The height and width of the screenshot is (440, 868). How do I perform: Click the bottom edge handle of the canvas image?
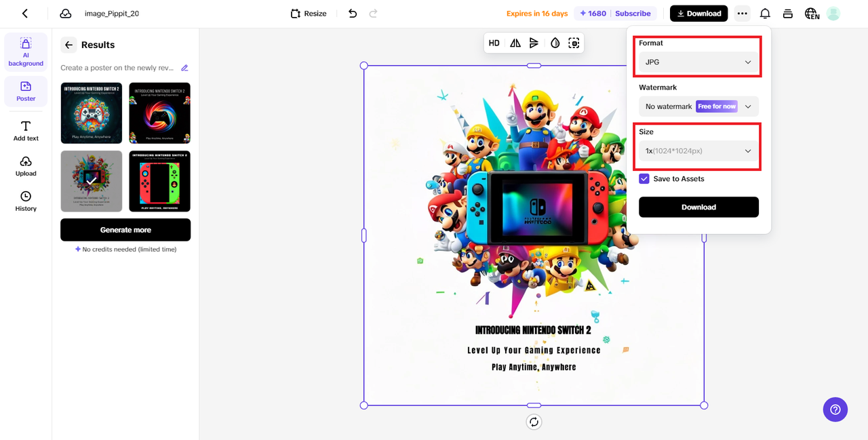534,405
